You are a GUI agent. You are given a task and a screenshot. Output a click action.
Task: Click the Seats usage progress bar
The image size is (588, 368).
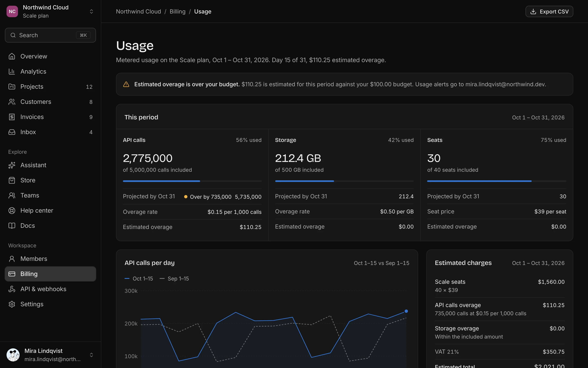point(497,181)
